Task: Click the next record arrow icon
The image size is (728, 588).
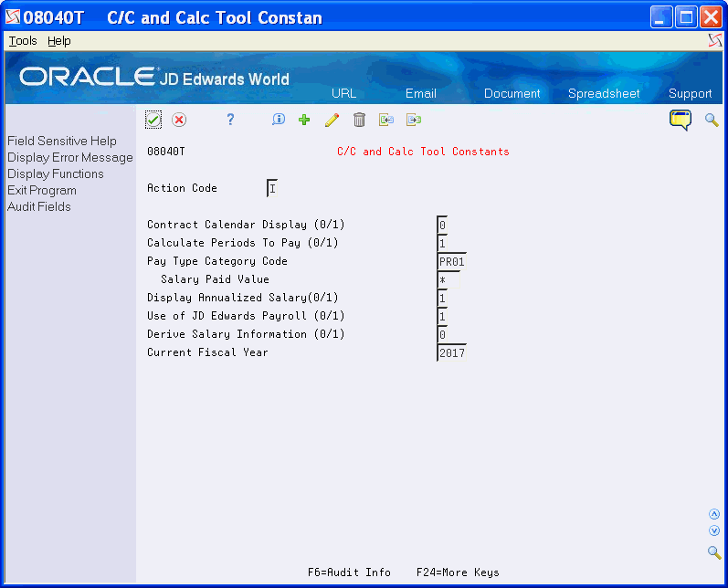Action: tap(414, 120)
